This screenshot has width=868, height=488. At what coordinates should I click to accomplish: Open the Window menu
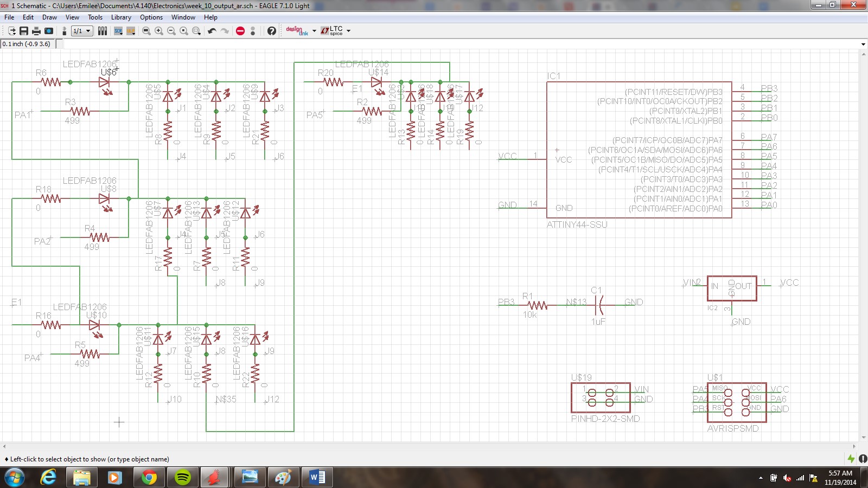click(x=183, y=17)
